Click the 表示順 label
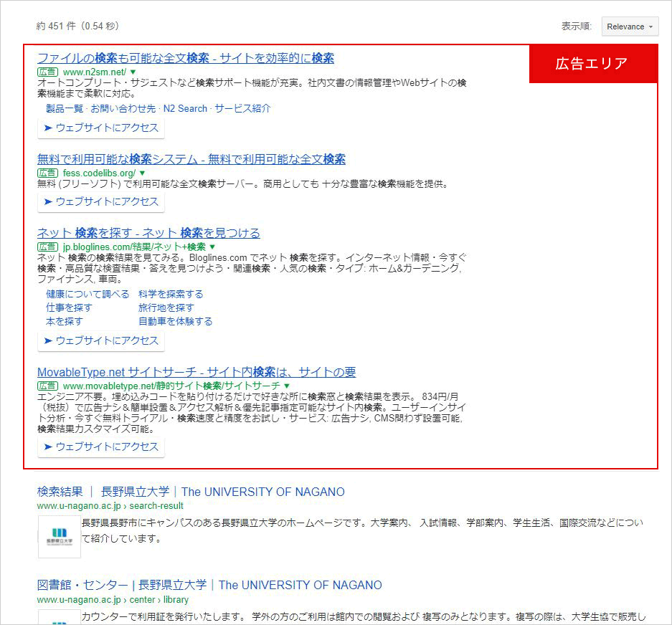This screenshot has height=625, width=672. [x=577, y=27]
